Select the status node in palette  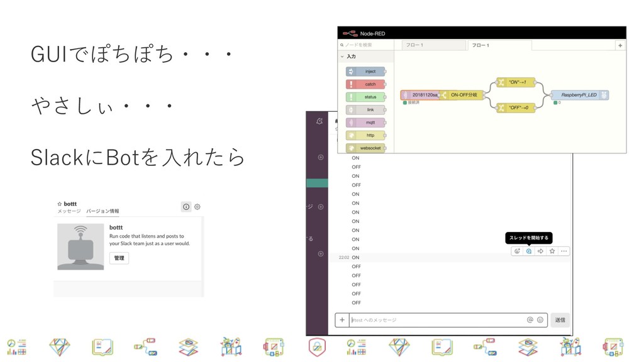[x=366, y=97]
